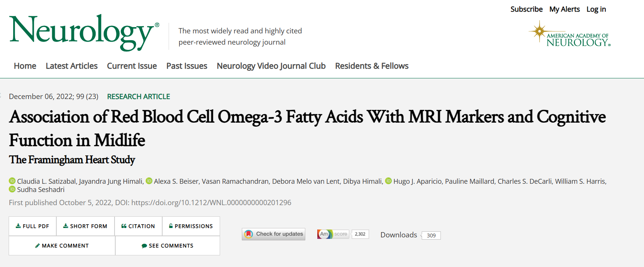This screenshot has height=267, width=644.
Task: Select author Sudha Seshadri
Action: (41, 189)
